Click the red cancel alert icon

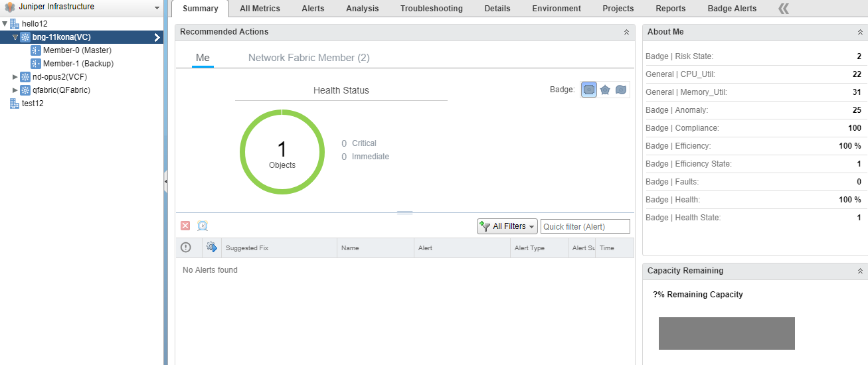pyautogui.click(x=185, y=226)
